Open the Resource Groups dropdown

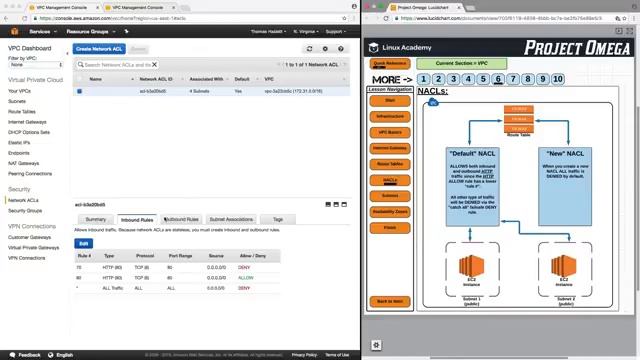[91, 31]
